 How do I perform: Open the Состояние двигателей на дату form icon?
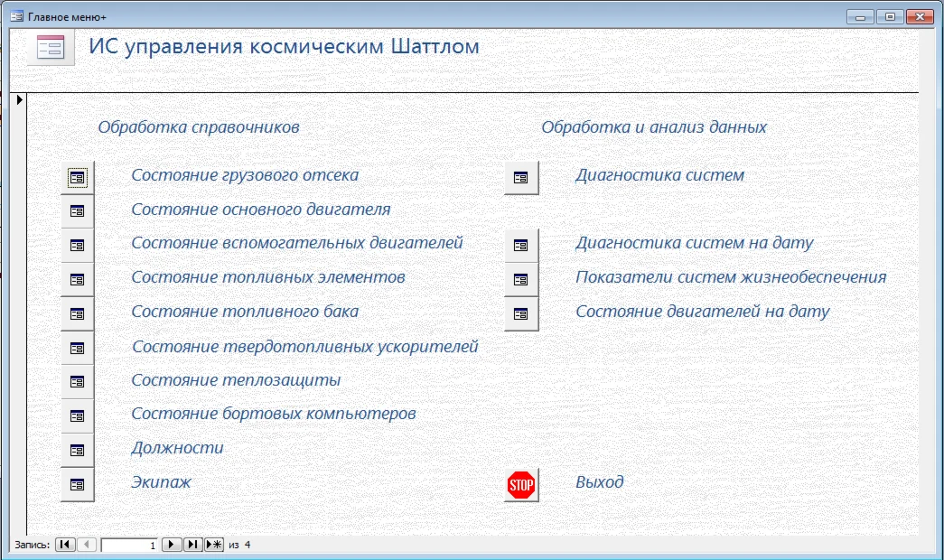520,313
